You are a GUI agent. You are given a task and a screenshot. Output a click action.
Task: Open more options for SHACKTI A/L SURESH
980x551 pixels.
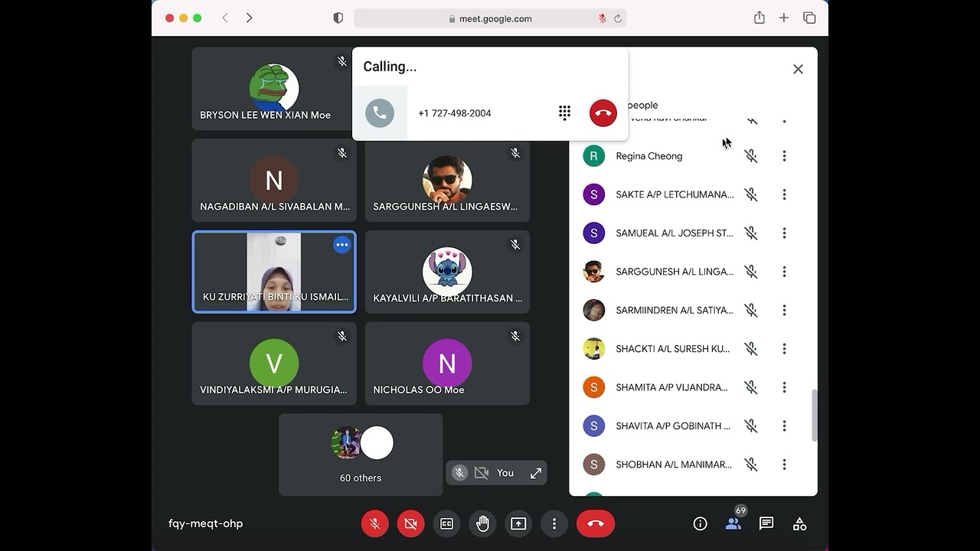coord(784,348)
